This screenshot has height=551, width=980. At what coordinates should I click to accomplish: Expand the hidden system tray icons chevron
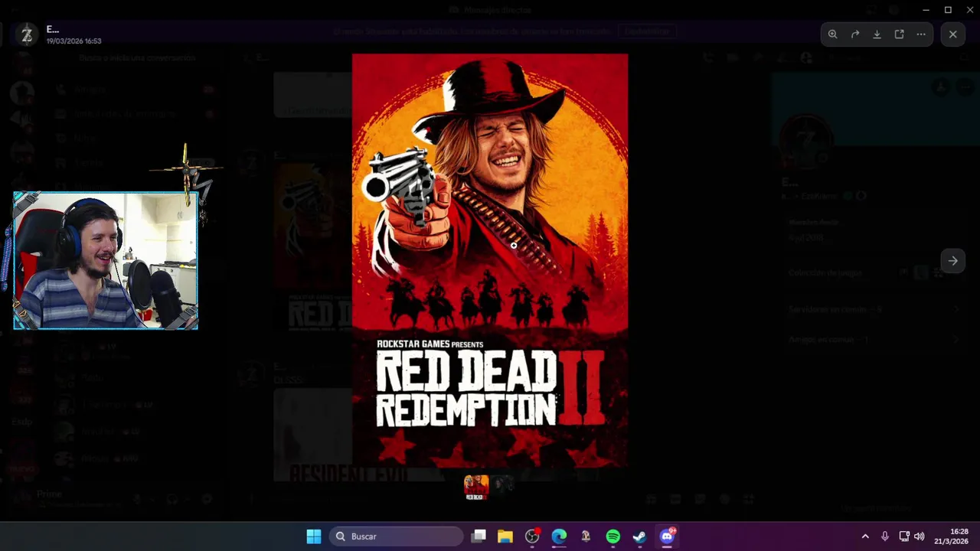[865, 536]
